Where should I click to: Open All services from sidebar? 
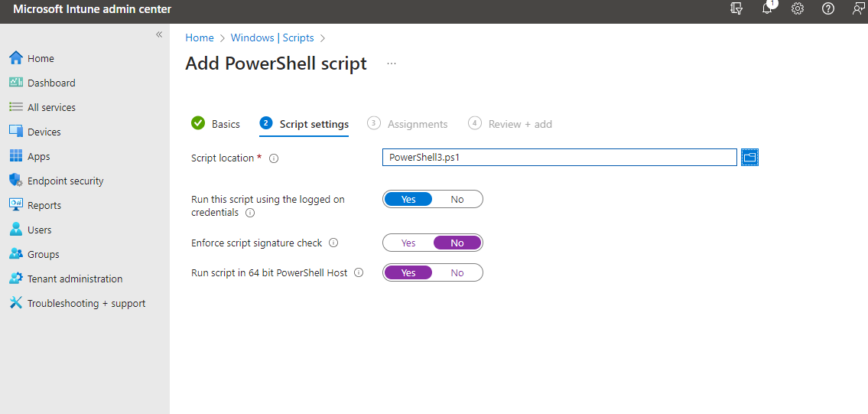click(51, 107)
